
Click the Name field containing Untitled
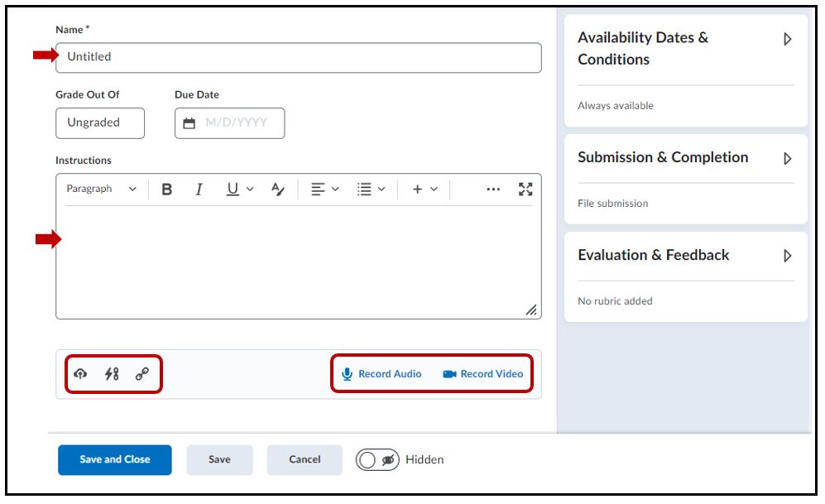[298, 57]
